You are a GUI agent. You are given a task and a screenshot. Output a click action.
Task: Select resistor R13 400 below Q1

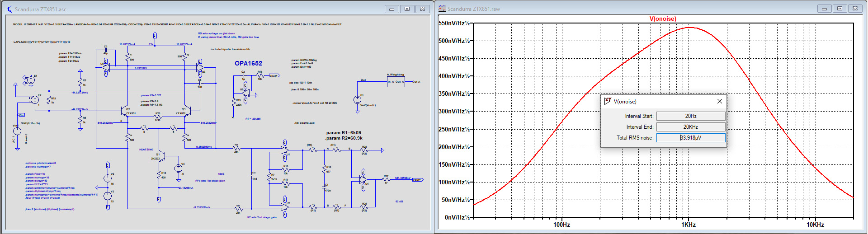pos(159,175)
